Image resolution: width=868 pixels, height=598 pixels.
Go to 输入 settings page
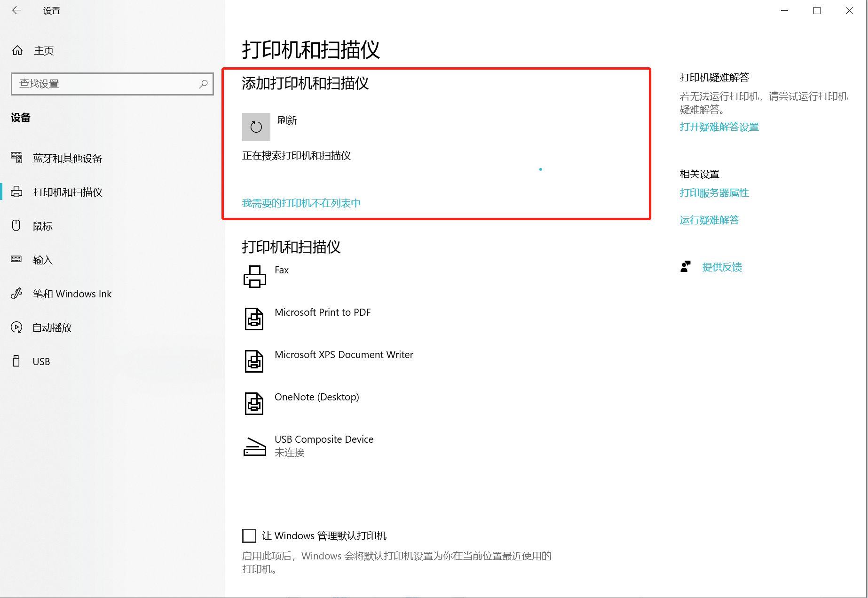coord(42,260)
